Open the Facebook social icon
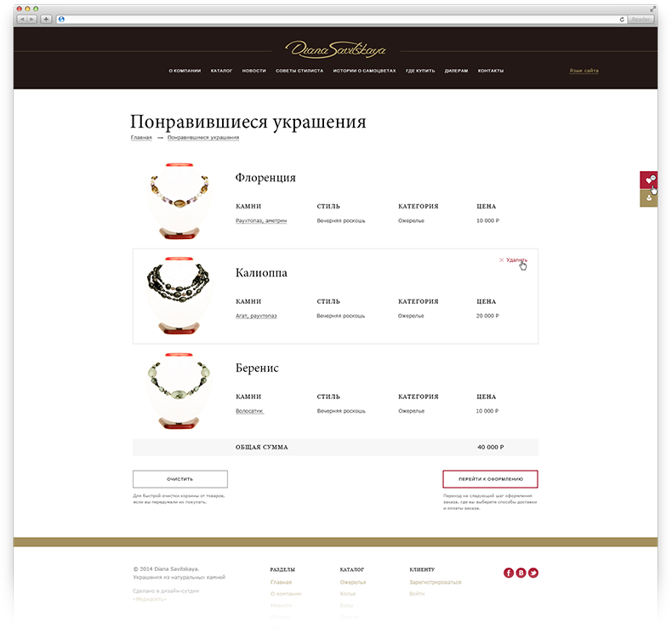The image size is (672, 634). [x=509, y=573]
